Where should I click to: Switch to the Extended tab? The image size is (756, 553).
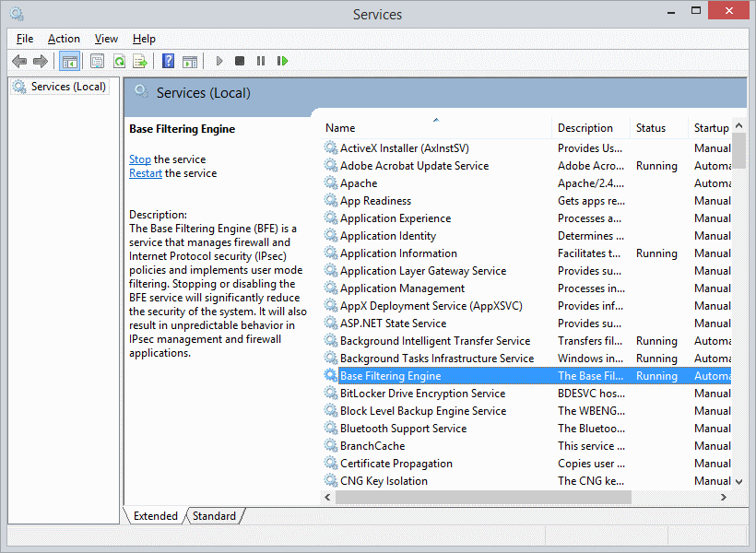click(155, 516)
